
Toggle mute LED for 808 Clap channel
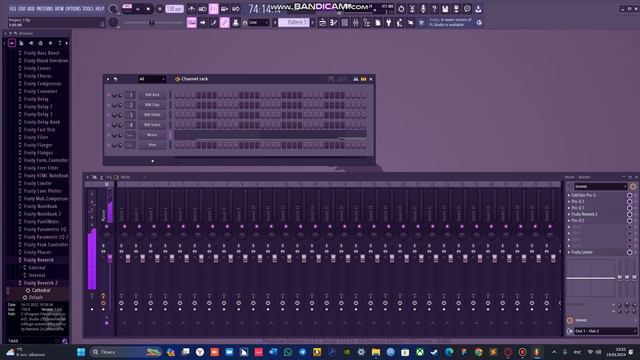108,105
